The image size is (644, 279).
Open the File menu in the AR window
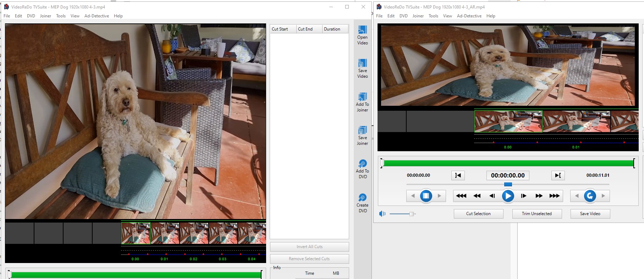[x=379, y=16]
